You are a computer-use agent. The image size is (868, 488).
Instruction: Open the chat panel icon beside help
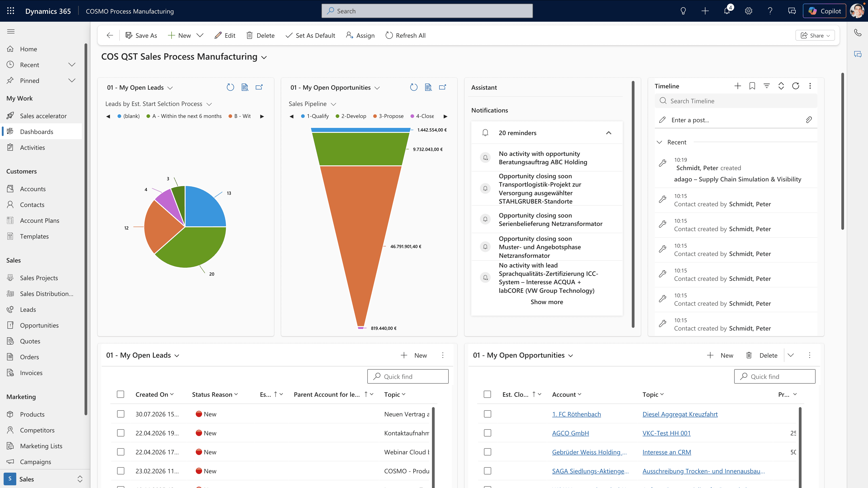792,11
